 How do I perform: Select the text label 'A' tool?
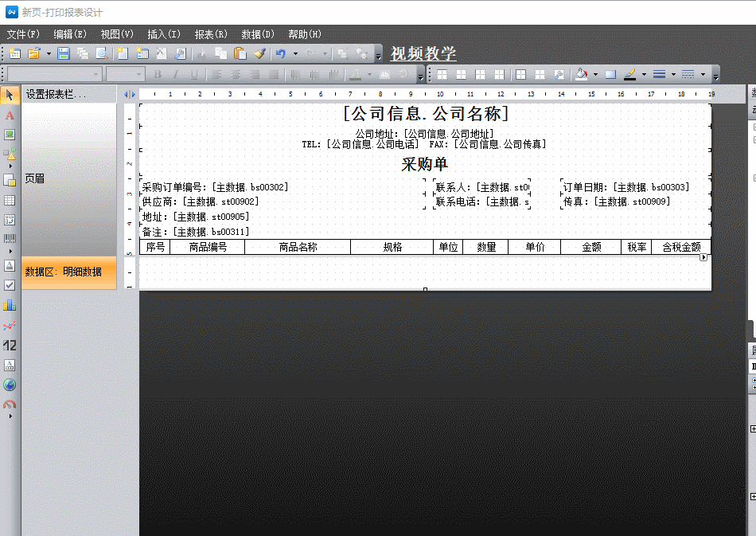(10, 115)
